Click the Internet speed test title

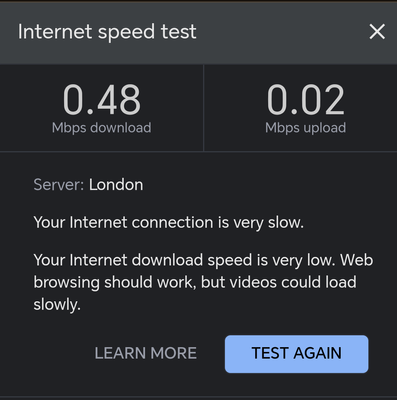click(x=107, y=32)
